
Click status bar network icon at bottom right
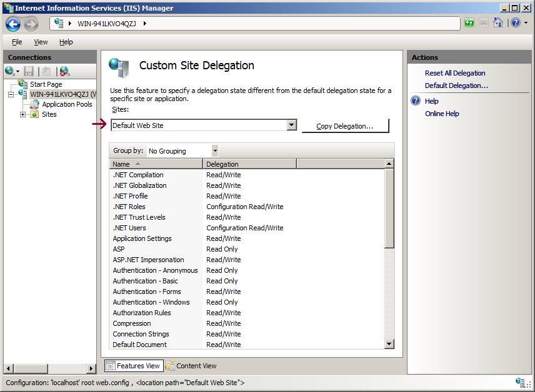tap(521, 383)
